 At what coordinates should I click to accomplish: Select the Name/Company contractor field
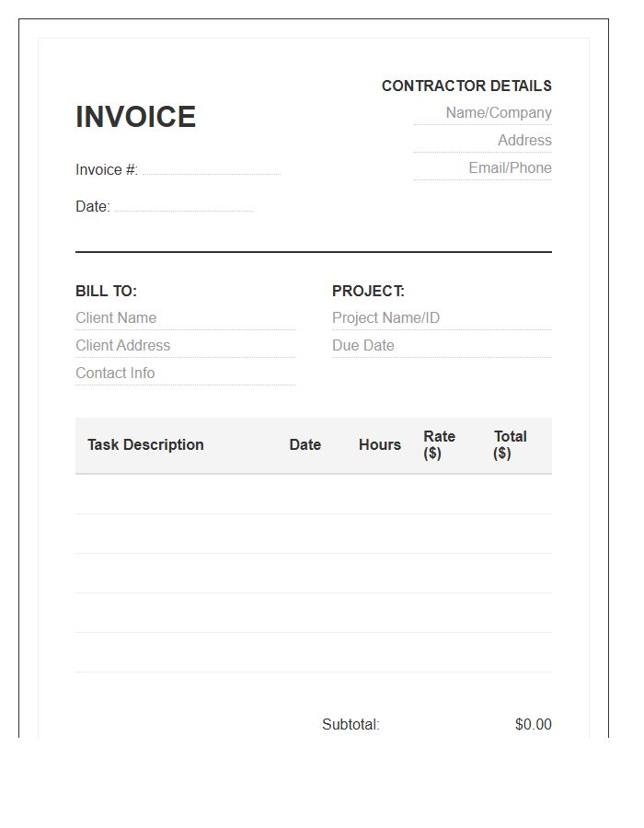pos(482,112)
